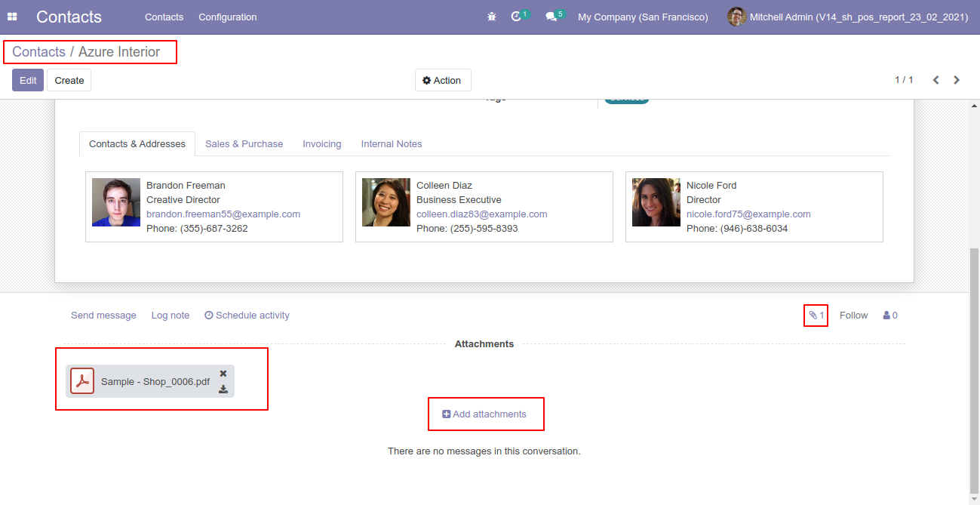The image size is (980, 505).
Task: Switch to Internal Notes tab
Action: (x=392, y=144)
